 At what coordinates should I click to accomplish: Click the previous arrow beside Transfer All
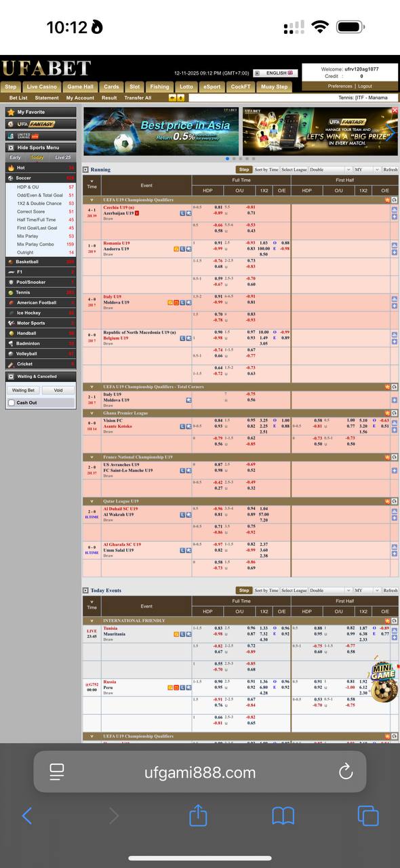point(172,98)
